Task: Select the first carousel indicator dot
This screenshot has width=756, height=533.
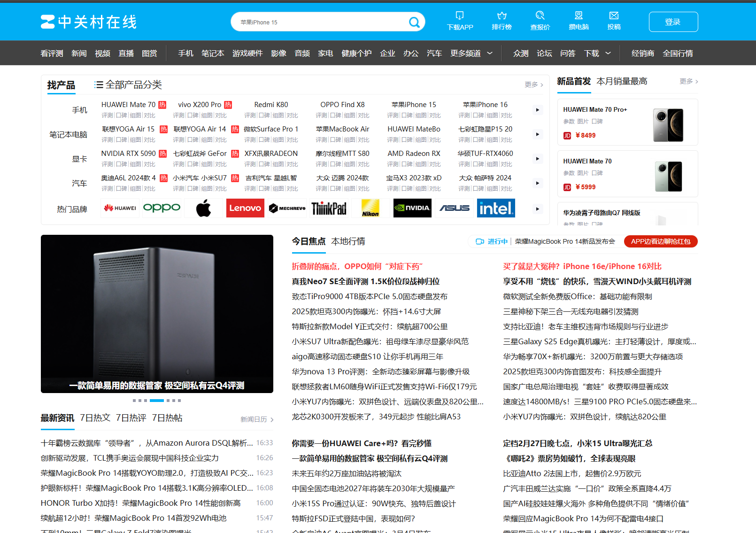Action: coord(134,401)
